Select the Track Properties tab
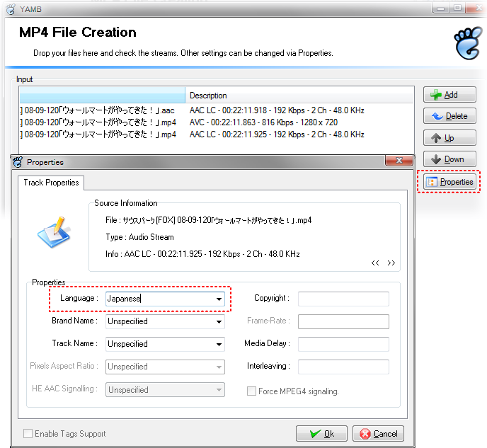 click(x=51, y=183)
